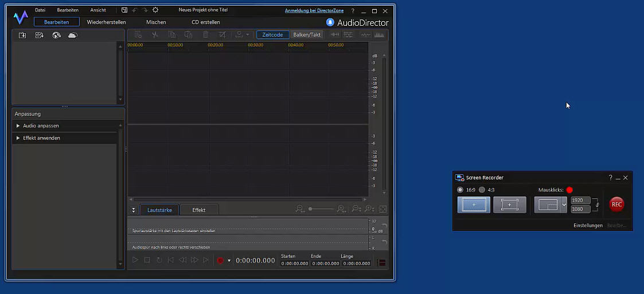The width and height of the screenshot is (644, 294).
Task: Click the cut scissors toolbar icon
Action: pyautogui.click(x=155, y=35)
